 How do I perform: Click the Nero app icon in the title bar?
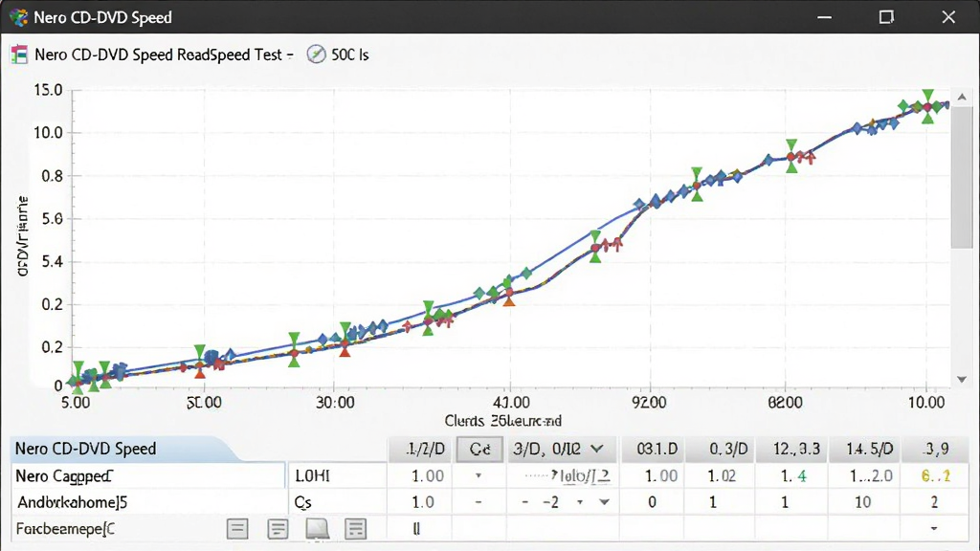tap(19, 17)
